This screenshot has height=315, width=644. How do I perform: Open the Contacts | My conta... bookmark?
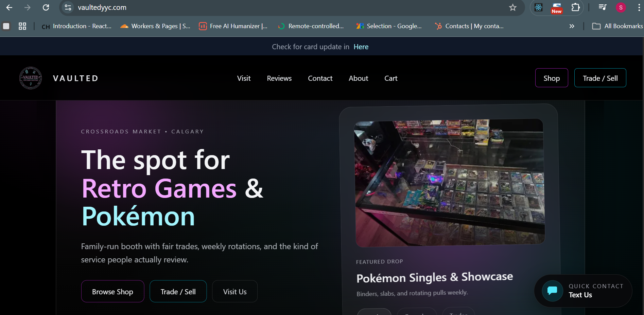[469, 26]
